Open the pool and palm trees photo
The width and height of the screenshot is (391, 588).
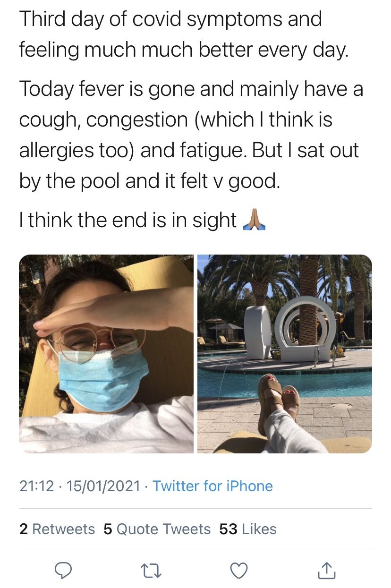[284, 354]
